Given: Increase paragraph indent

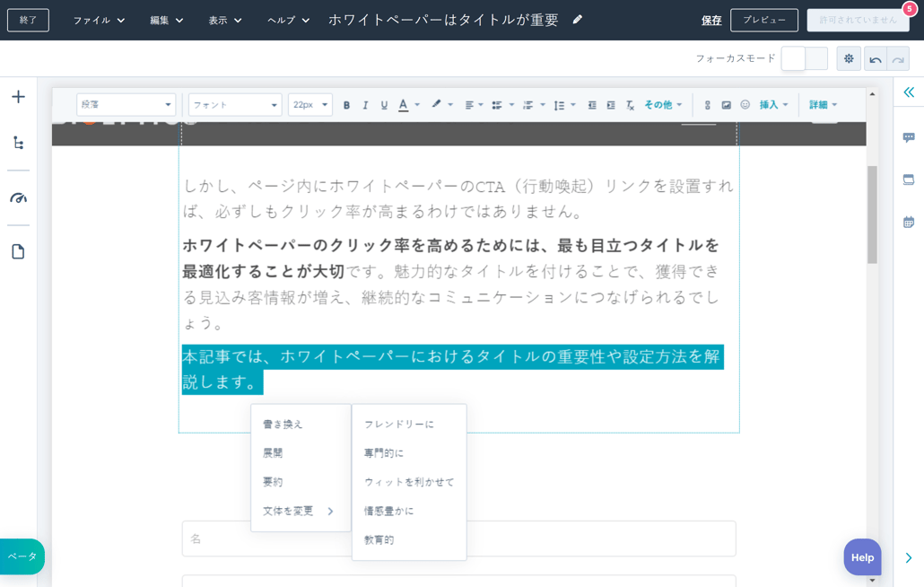Looking at the screenshot, I should pos(611,105).
